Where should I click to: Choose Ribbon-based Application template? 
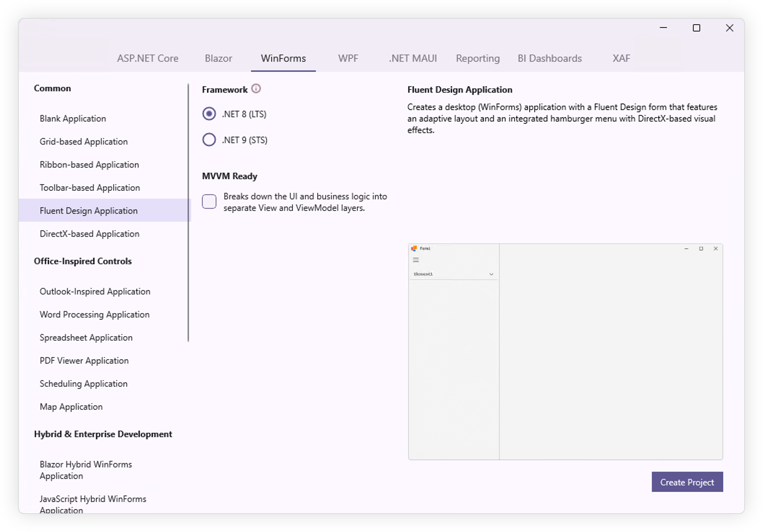89,165
